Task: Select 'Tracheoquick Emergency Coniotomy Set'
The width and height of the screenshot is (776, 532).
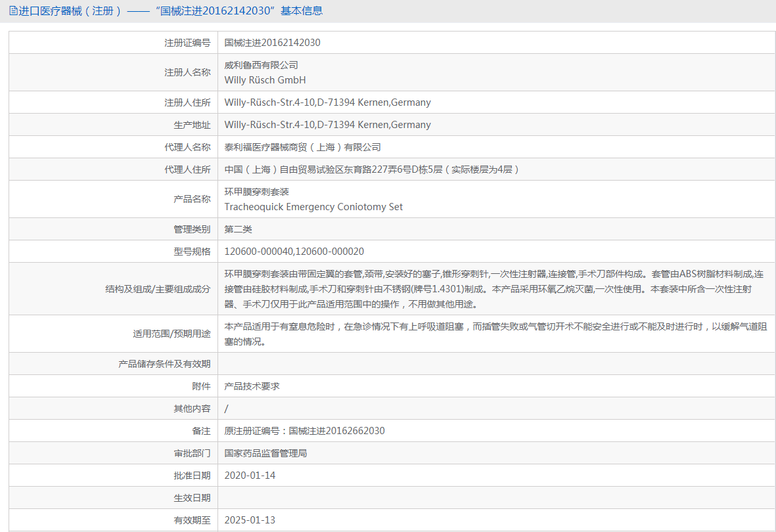Action: pos(313,207)
